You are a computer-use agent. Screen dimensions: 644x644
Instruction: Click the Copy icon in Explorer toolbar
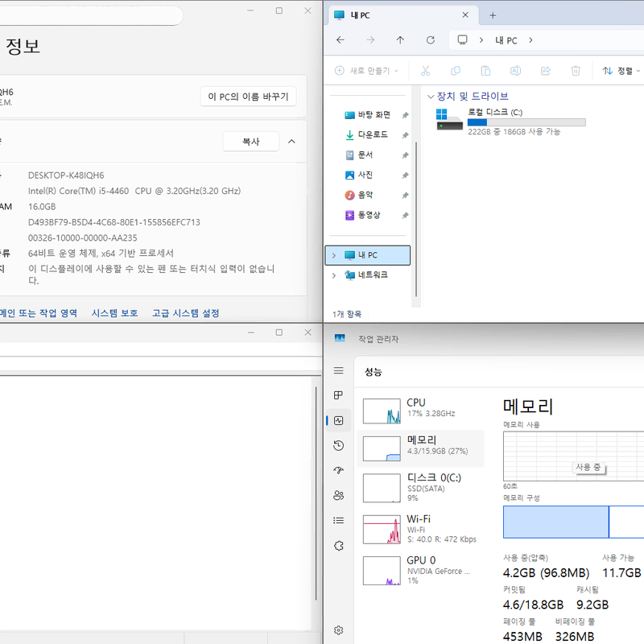(456, 71)
